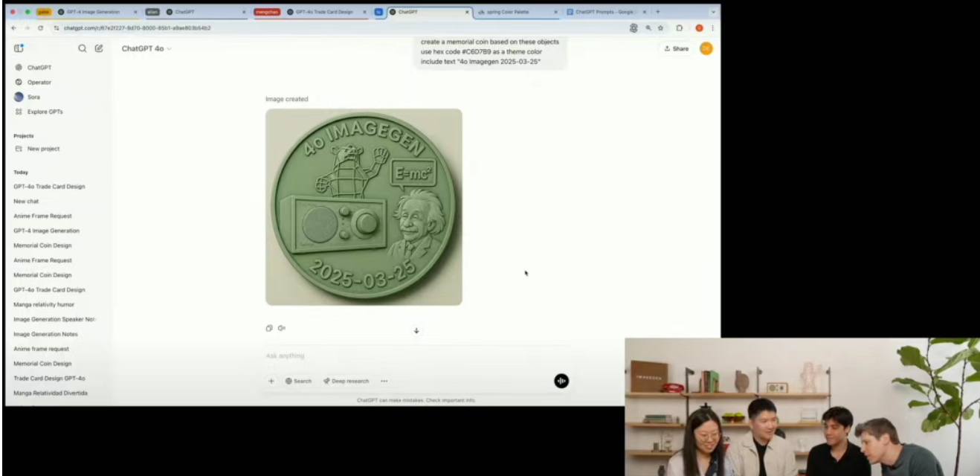Open the ChatGPT 4o model selector
Viewport: 980px width, 476px height.
pyautogui.click(x=146, y=48)
